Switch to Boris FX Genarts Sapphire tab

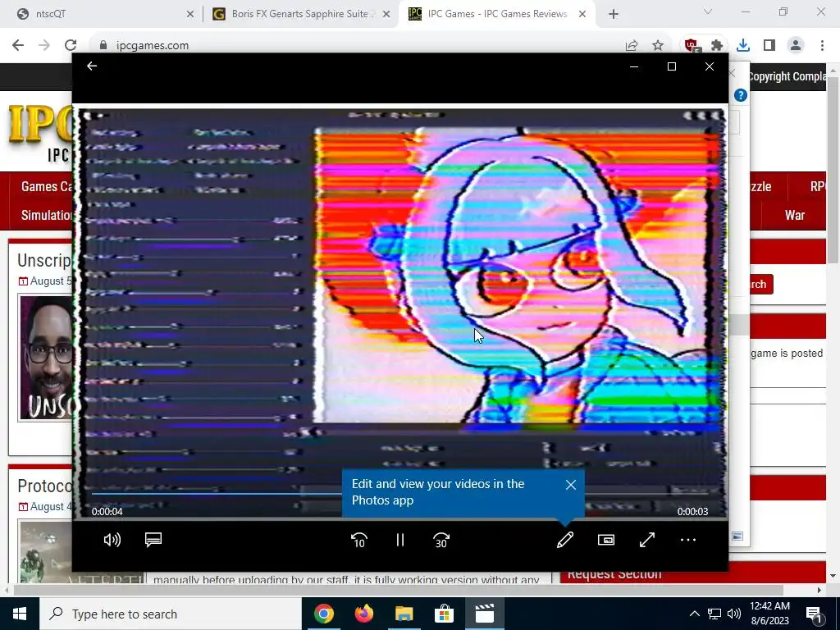pyautogui.click(x=300, y=14)
